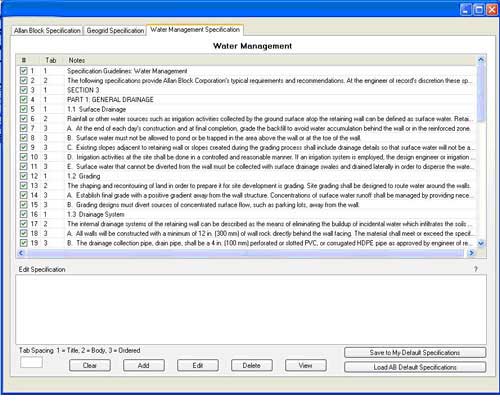Image resolution: width=500 pixels, height=403 pixels.
Task: Open the Geogrid Specification tab
Action: [x=115, y=30]
